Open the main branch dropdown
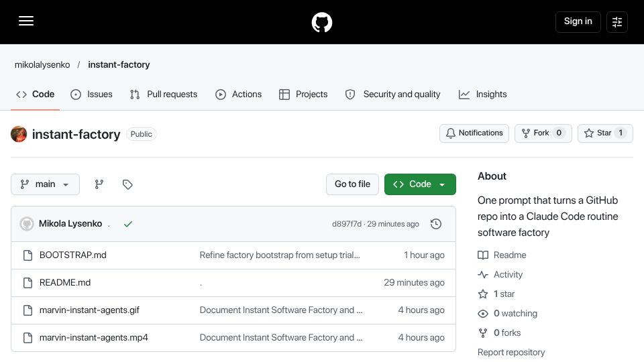 (45, 184)
